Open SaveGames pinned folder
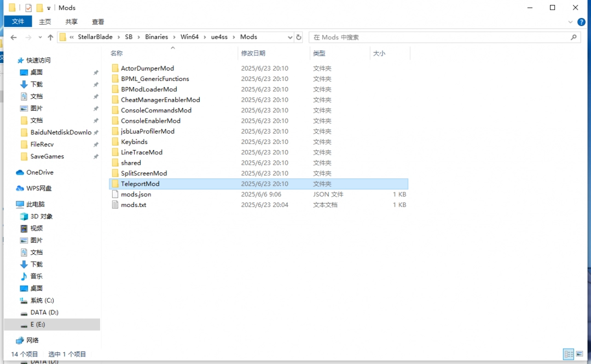Viewport: 591px width, 364px height. (x=47, y=157)
